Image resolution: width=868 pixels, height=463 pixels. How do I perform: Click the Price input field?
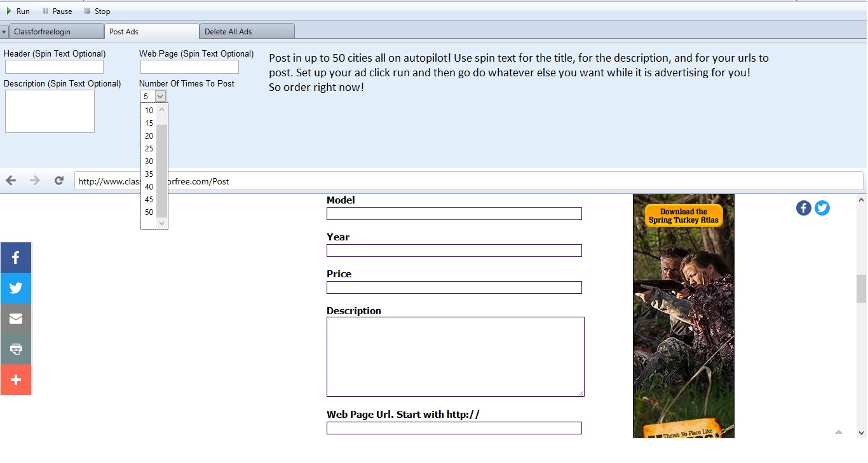[x=454, y=287]
